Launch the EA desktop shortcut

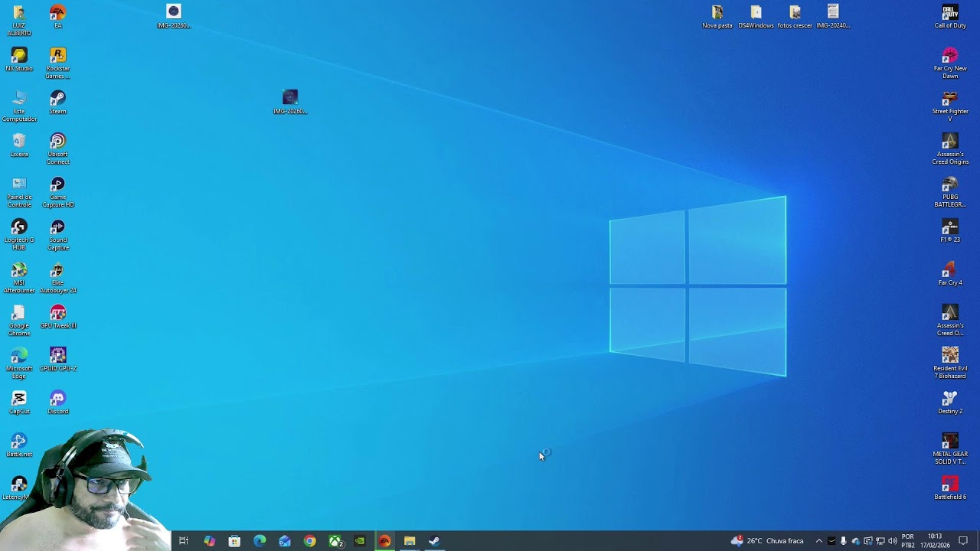57,17
